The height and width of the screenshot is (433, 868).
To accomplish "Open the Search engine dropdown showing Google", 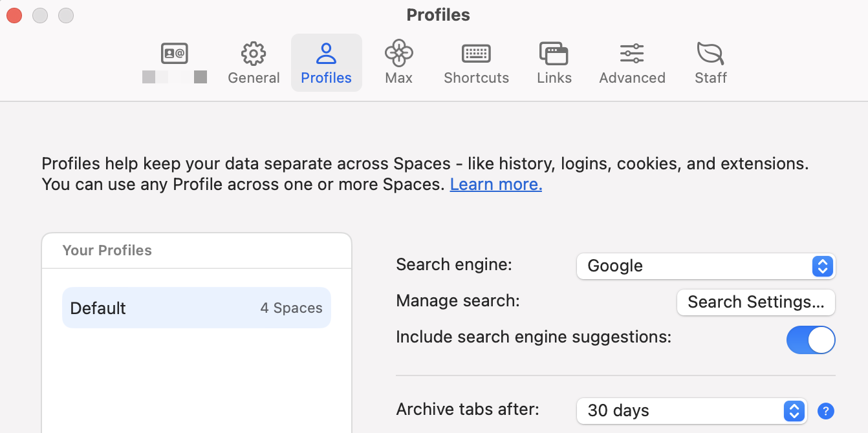I will (x=706, y=266).
